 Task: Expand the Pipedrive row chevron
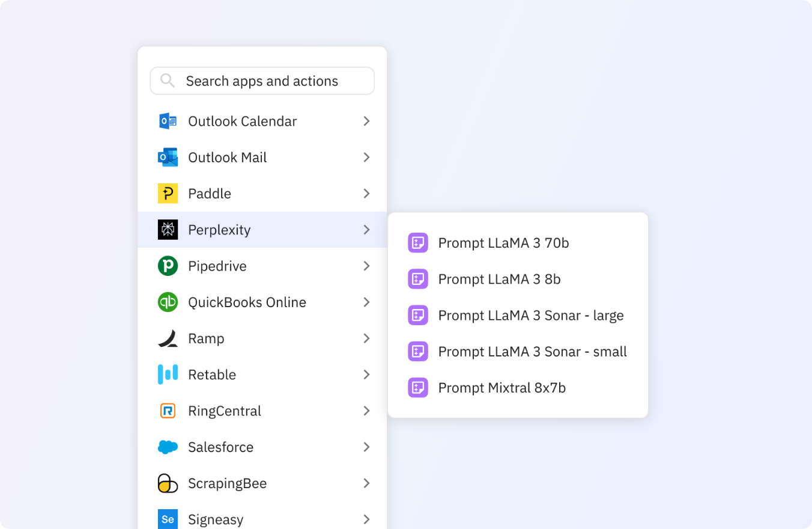coord(366,266)
